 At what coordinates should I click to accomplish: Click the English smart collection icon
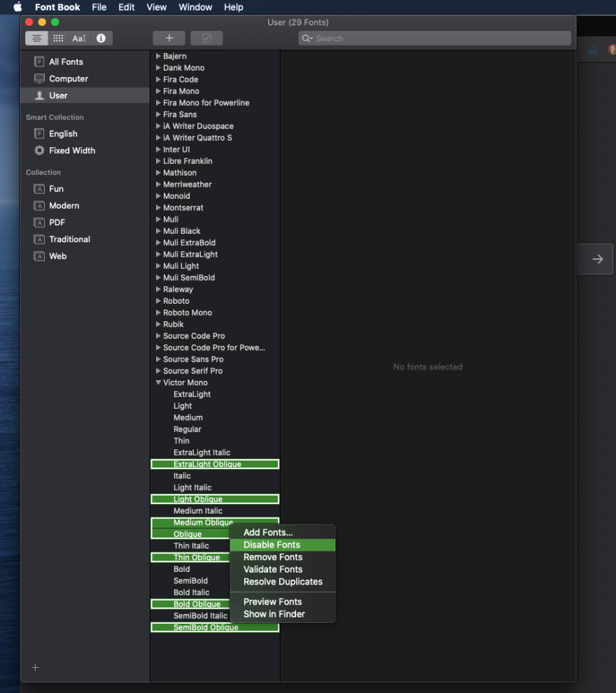coord(39,134)
